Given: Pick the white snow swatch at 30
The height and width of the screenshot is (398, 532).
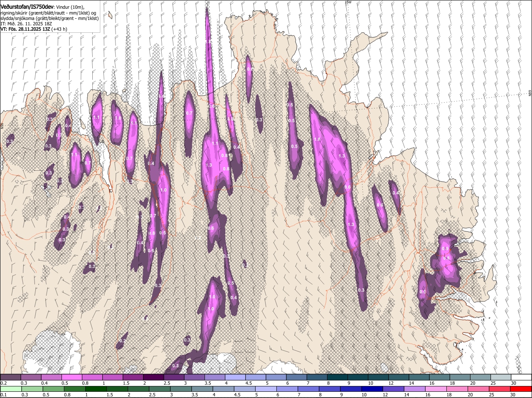Looking at the screenshot, I should [521, 377].
